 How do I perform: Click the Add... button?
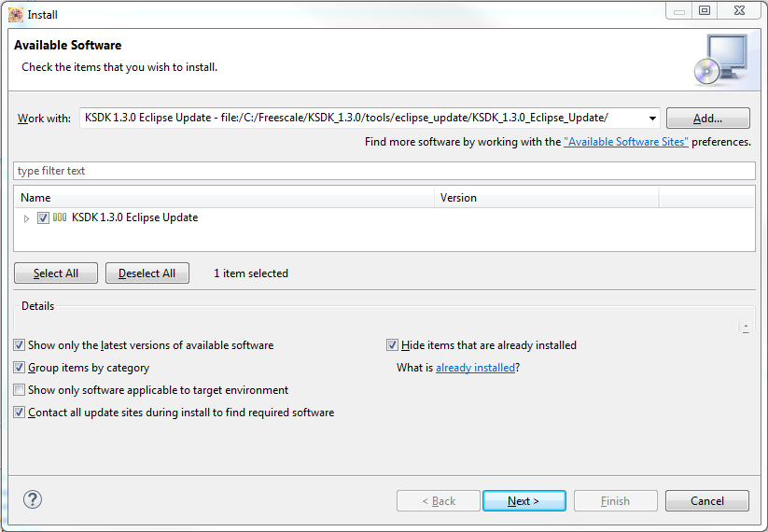[708, 119]
